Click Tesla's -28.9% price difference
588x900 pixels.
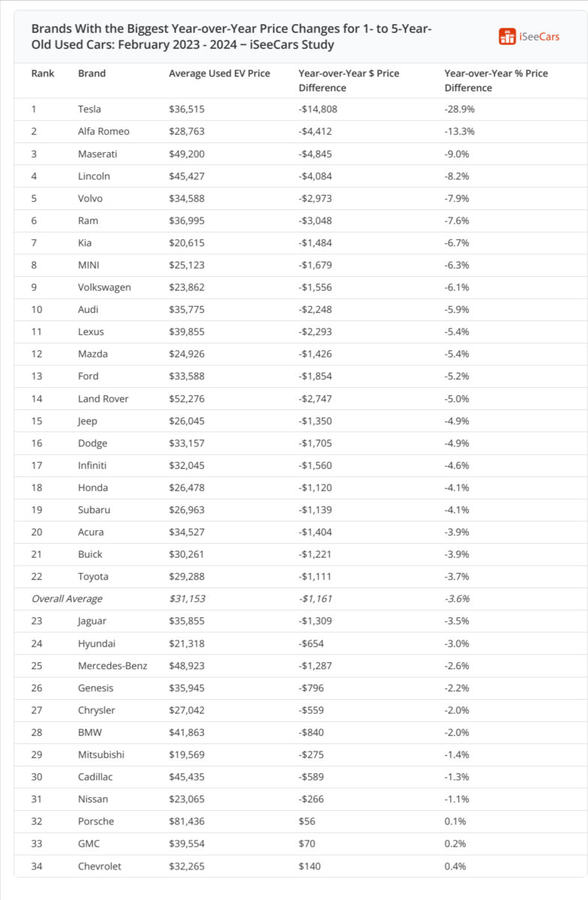[459, 109]
